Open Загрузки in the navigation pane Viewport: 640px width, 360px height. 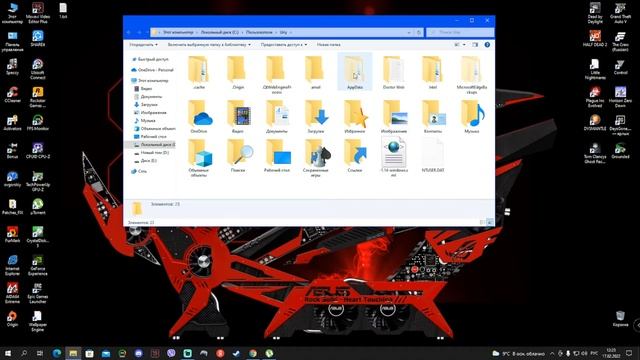pyautogui.click(x=149, y=104)
